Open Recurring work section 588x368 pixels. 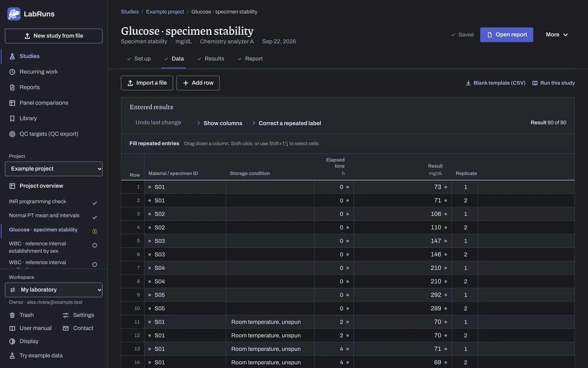pos(53,72)
